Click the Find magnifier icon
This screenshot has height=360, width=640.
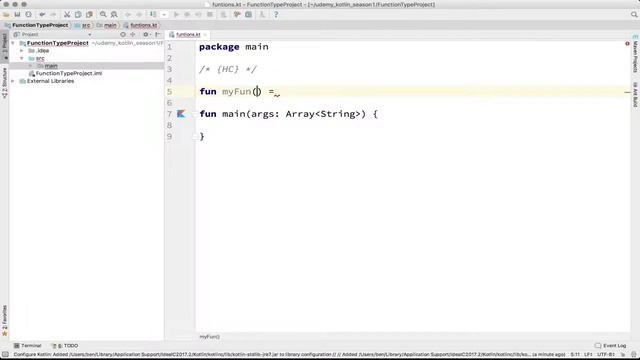coord(103,15)
